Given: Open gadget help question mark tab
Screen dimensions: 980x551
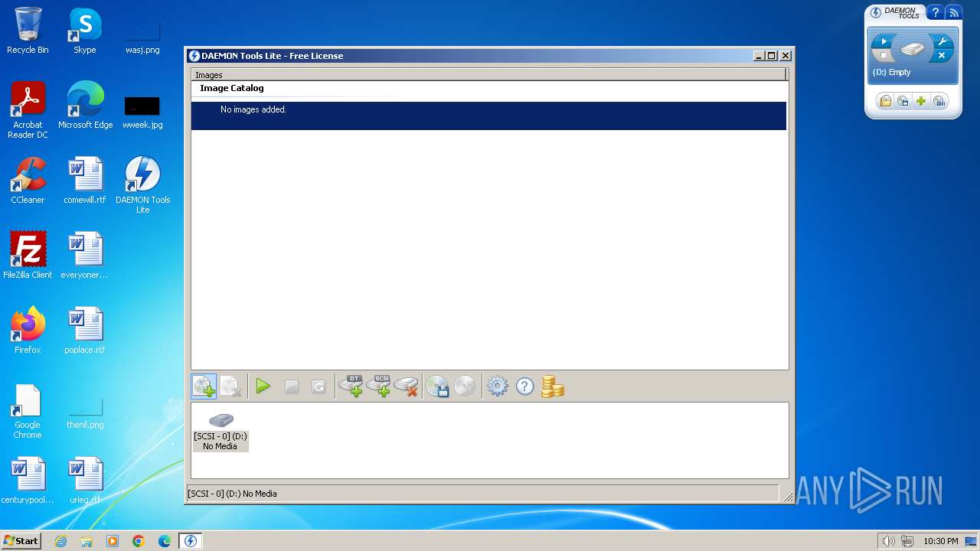Looking at the screenshot, I should pos(935,12).
